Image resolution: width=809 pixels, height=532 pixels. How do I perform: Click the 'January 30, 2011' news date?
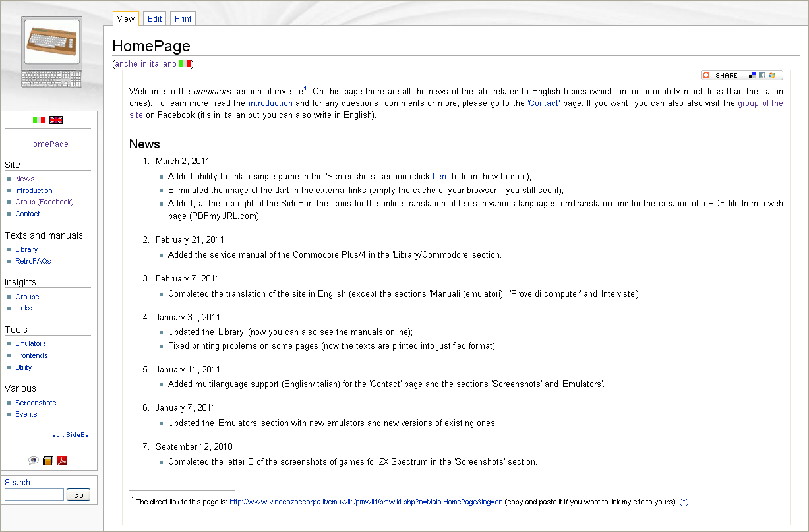point(187,318)
